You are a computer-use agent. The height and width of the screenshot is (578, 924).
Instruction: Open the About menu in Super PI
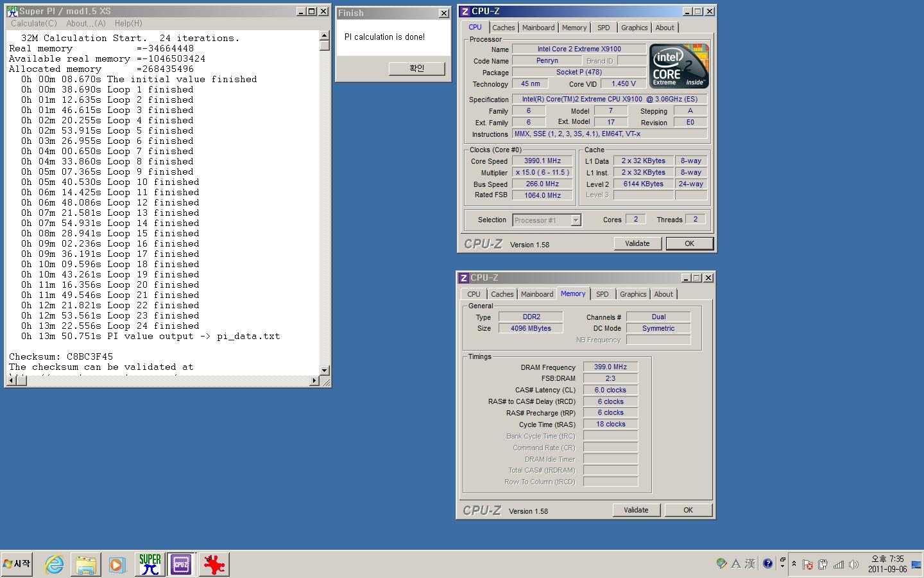[x=86, y=23]
